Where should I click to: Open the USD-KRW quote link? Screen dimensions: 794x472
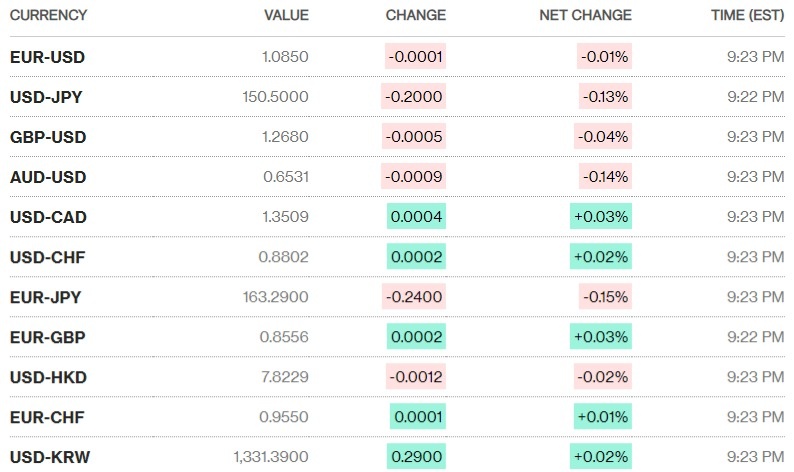point(48,457)
